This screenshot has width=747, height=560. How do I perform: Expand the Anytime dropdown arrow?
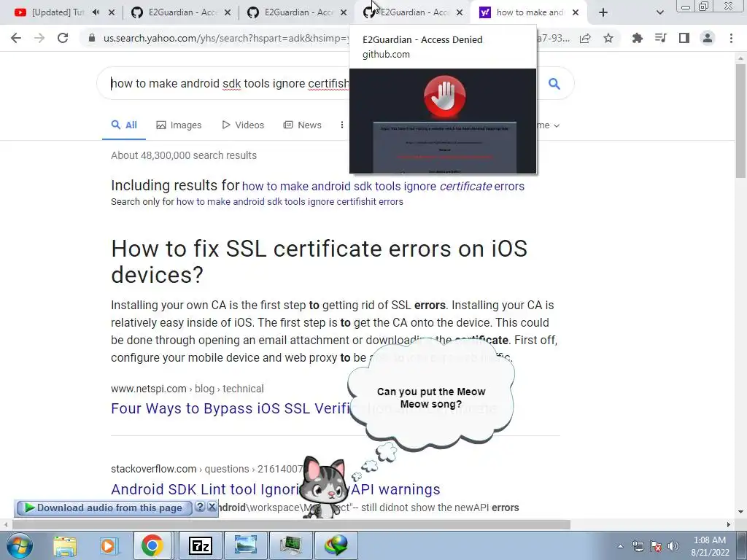pos(557,125)
